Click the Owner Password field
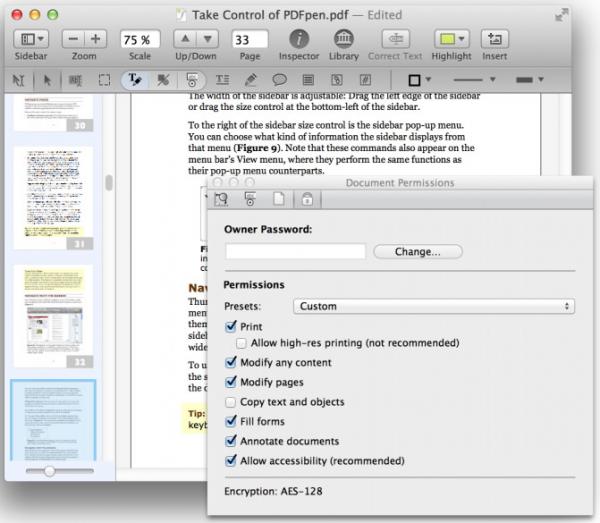The height and width of the screenshot is (523, 600). click(295, 252)
